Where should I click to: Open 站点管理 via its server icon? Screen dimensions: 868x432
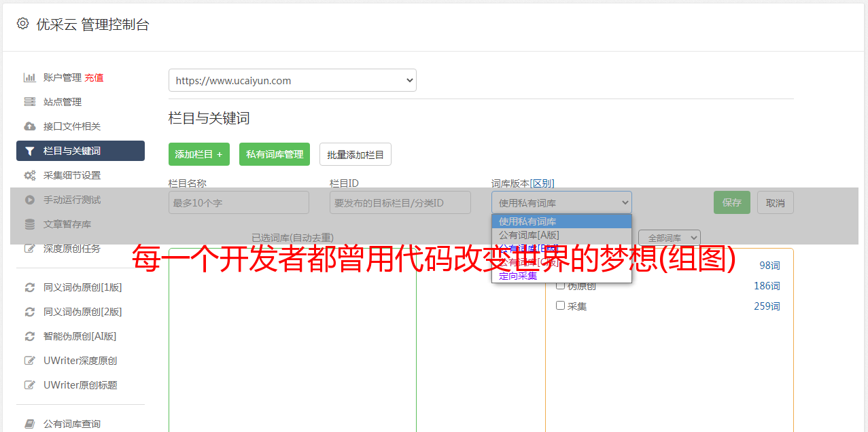click(29, 102)
